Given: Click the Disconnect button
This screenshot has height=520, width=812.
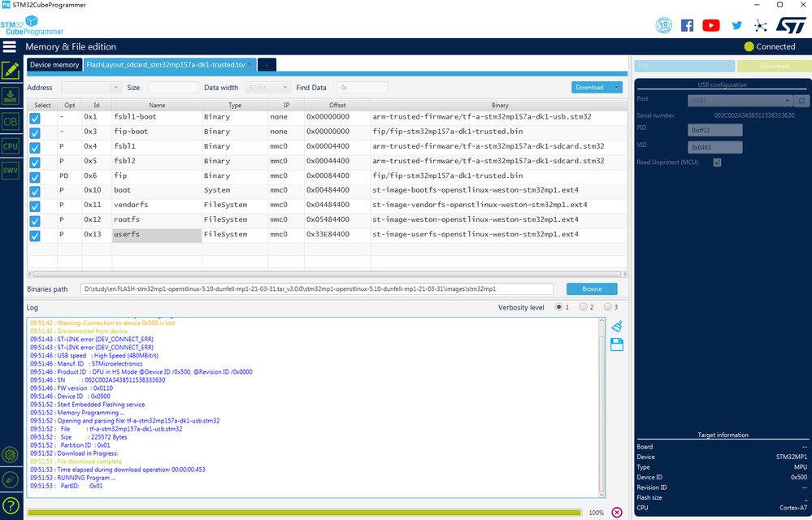Looking at the screenshot, I should tap(774, 67).
